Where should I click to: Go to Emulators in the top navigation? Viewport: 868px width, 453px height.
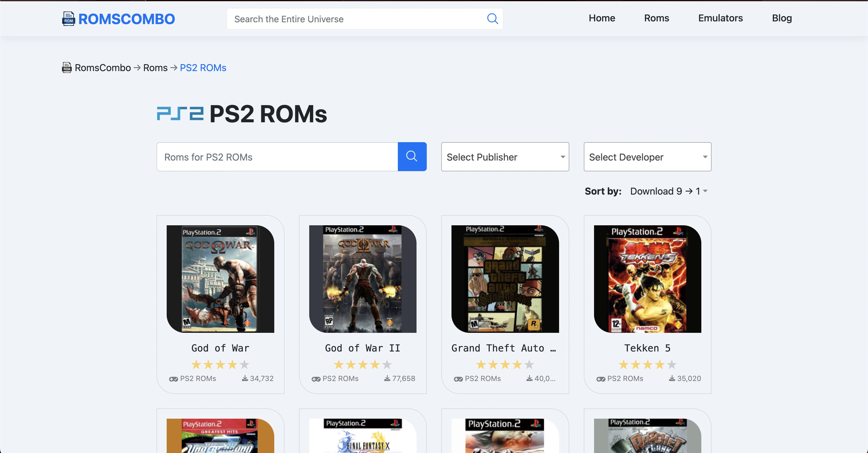point(720,18)
